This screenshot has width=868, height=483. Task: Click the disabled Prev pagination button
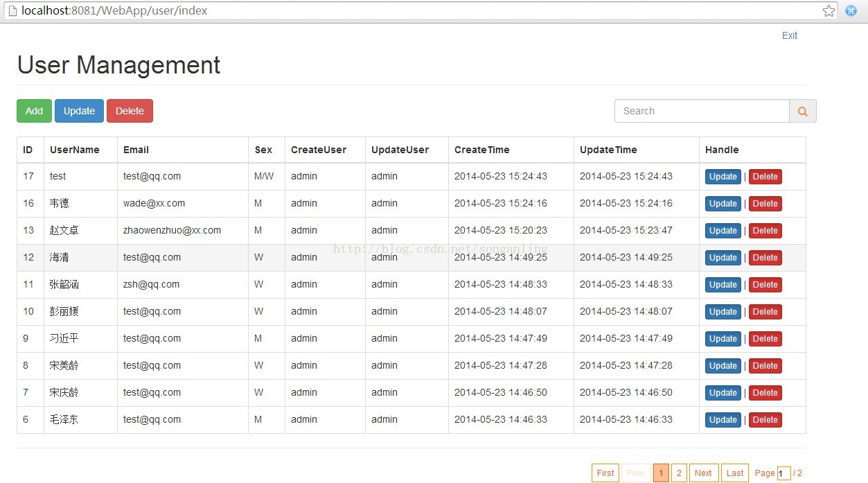tap(635, 473)
